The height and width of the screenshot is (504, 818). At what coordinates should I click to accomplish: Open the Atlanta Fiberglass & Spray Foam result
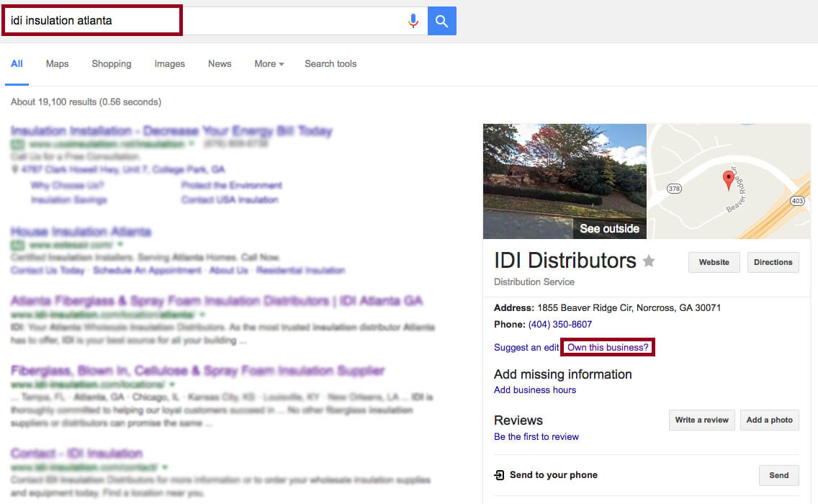[x=217, y=300]
